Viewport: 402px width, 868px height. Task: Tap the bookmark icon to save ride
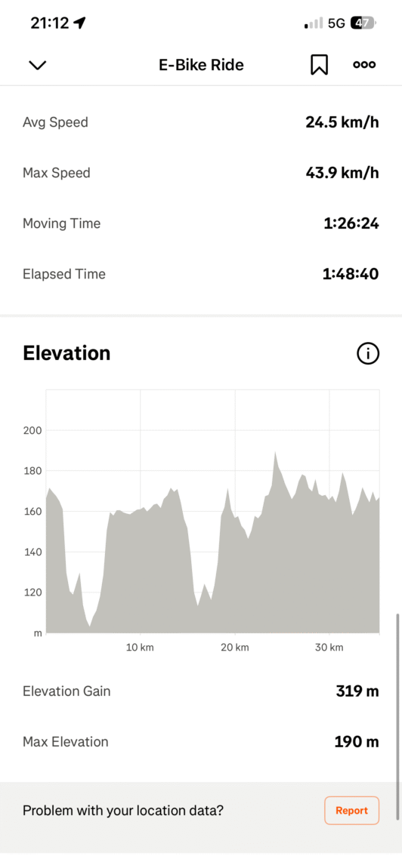coord(319,65)
